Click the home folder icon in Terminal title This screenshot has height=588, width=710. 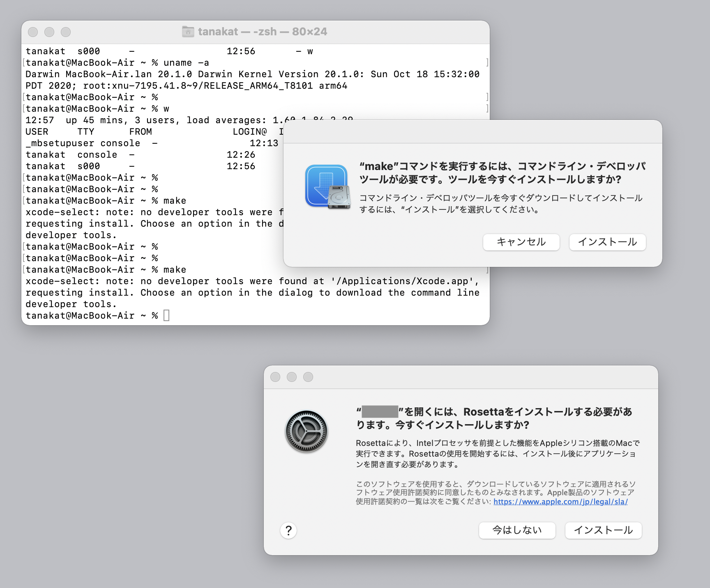click(x=188, y=32)
